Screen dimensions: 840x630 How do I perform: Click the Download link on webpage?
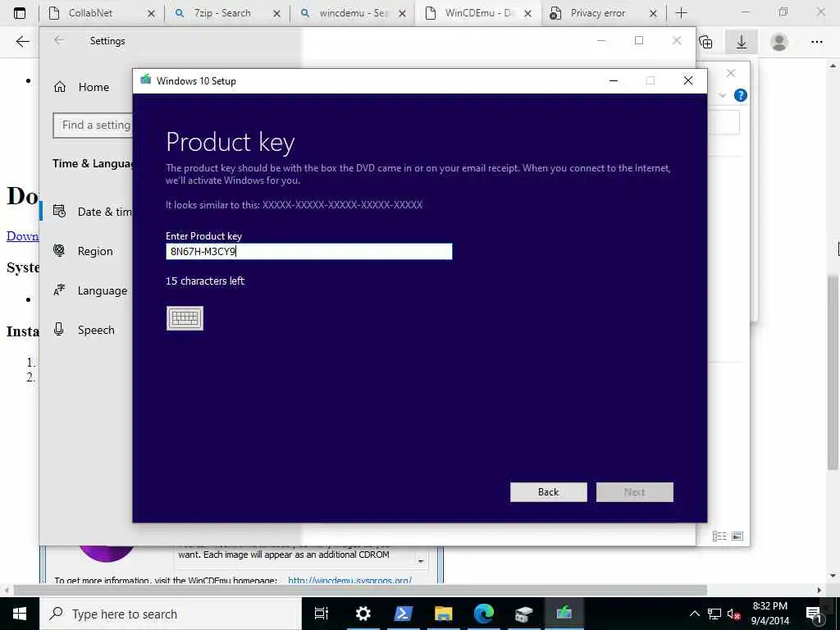[x=22, y=236]
